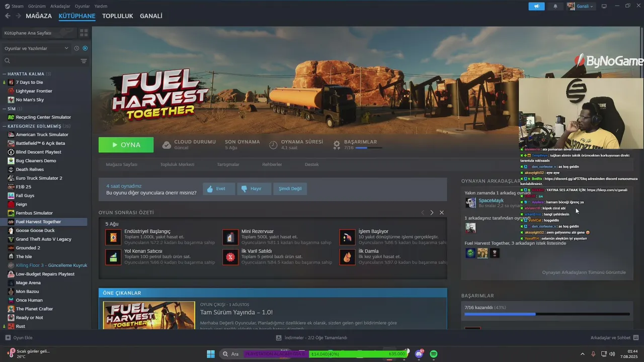Open the Ganali account dropdown
The image size is (644, 362).
pyautogui.click(x=580, y=6)
